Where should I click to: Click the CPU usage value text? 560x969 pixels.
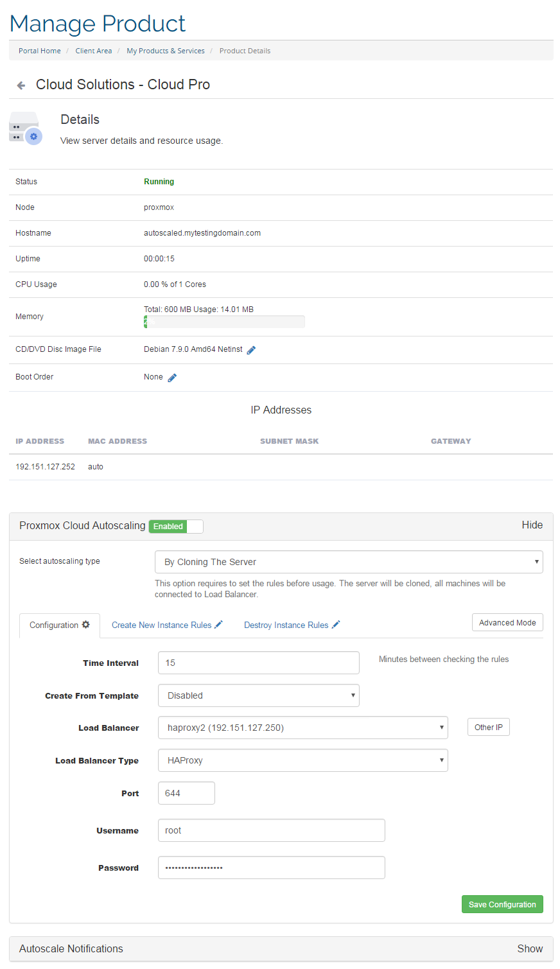click(x=175, y=284)
